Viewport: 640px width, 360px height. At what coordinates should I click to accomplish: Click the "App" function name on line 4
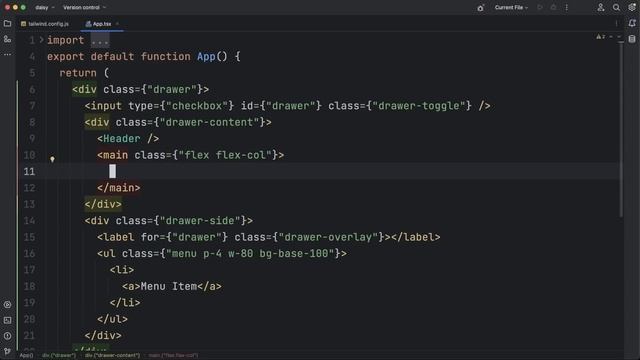coord(206,57)
